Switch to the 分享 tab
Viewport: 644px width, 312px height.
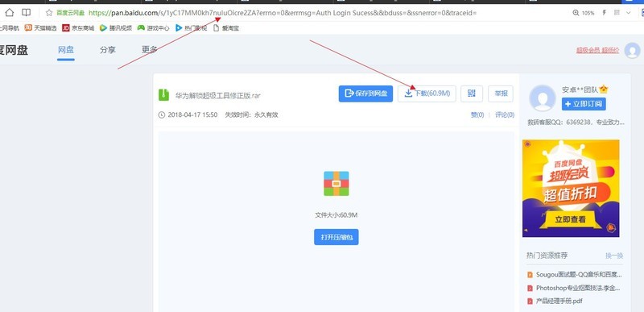[108, 50]
